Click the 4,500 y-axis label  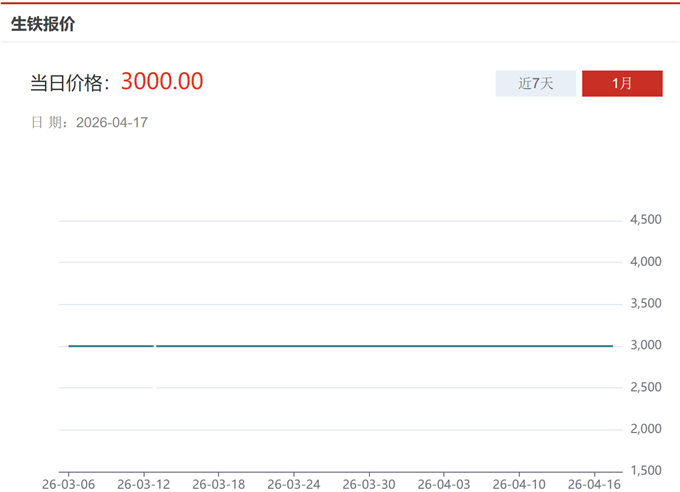click(x=645, y=220)
